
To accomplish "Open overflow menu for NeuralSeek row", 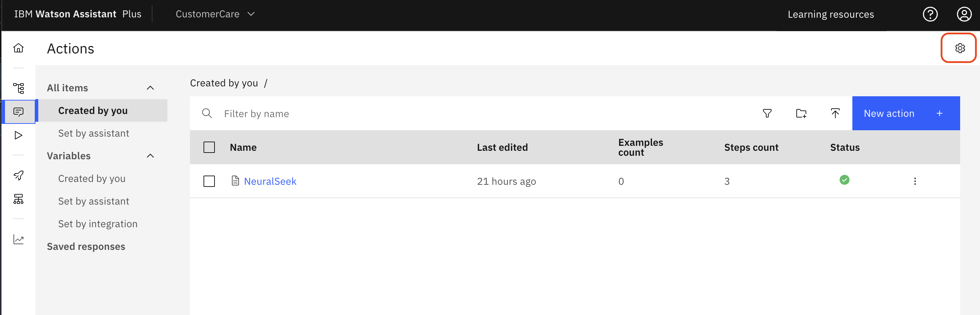I will pos(914,181).
